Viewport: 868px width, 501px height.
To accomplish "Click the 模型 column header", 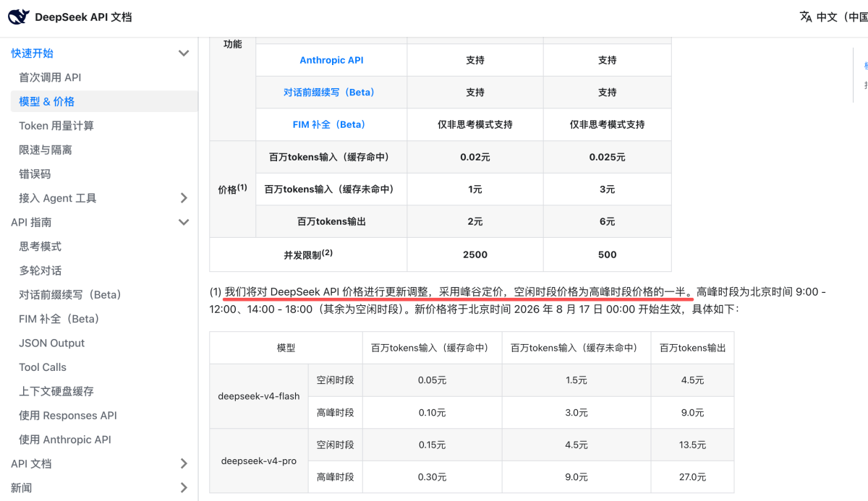I will click(x=286, y=348).
